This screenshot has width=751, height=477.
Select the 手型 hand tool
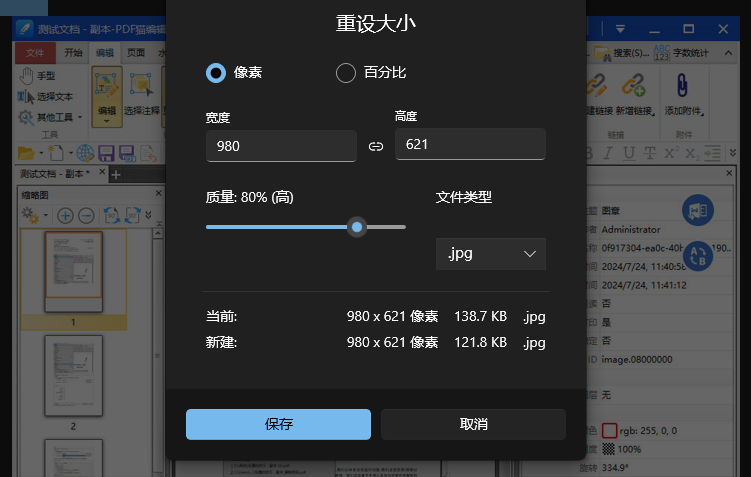(38, 76)
